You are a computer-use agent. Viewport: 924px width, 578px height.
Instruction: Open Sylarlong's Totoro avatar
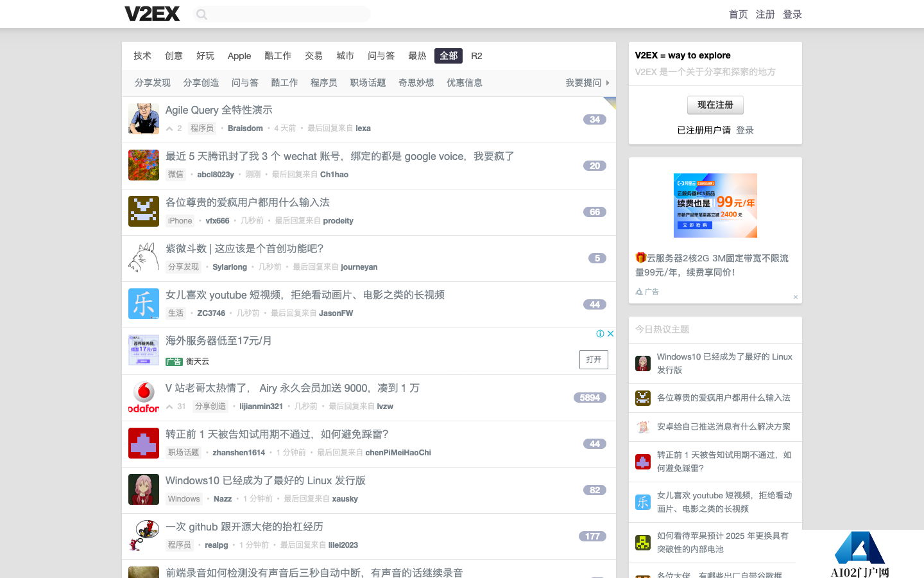click(x=144, y=258)
